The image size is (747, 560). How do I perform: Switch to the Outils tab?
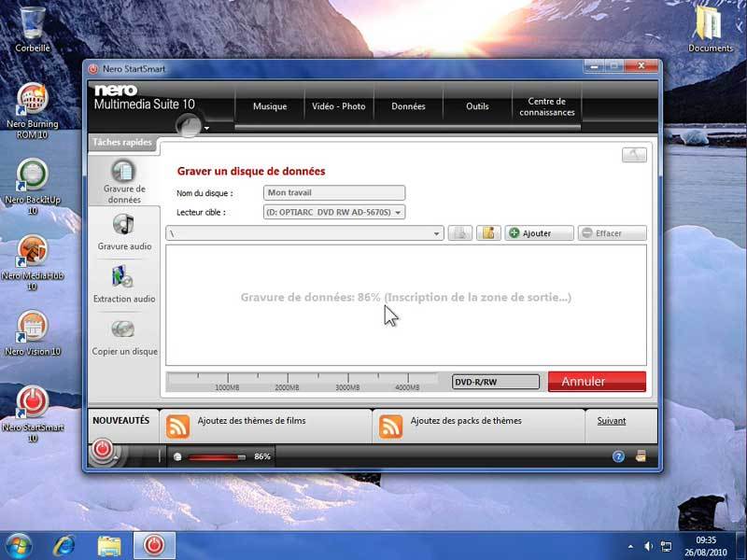tap(477, 106)
